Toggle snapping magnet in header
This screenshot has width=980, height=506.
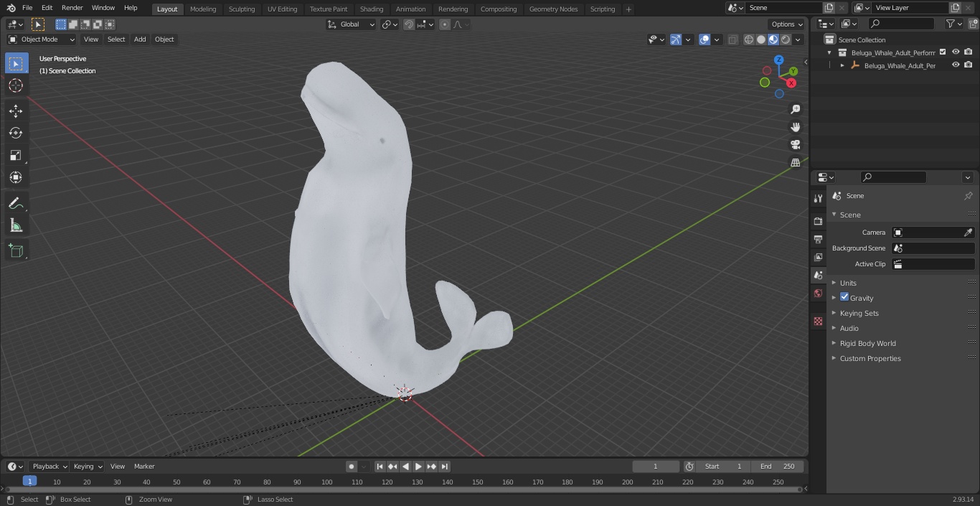[409, 24]
